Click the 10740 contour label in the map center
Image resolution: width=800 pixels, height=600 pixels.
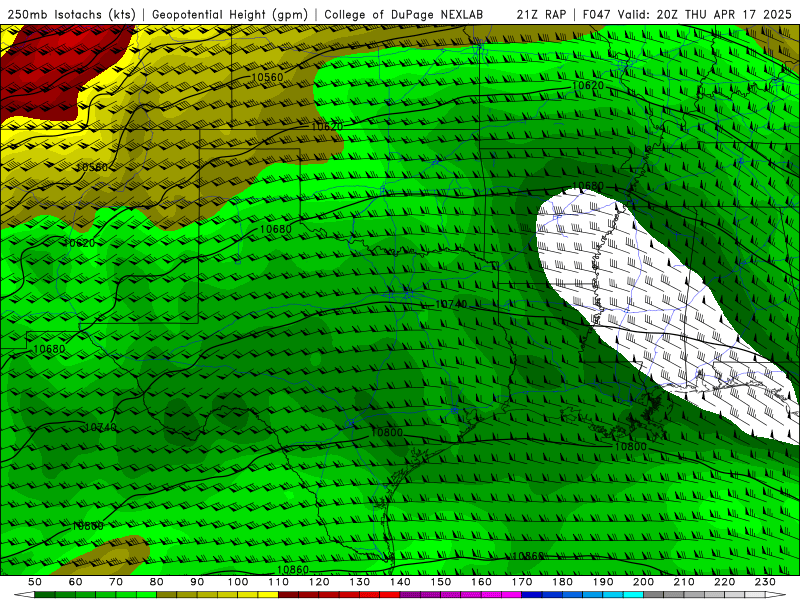coord(451,304)
